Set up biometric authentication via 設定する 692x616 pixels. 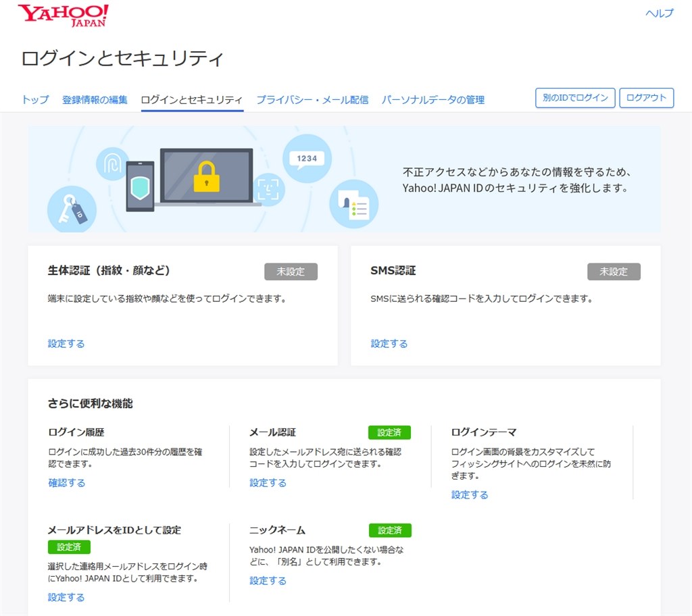pos(66,343)
